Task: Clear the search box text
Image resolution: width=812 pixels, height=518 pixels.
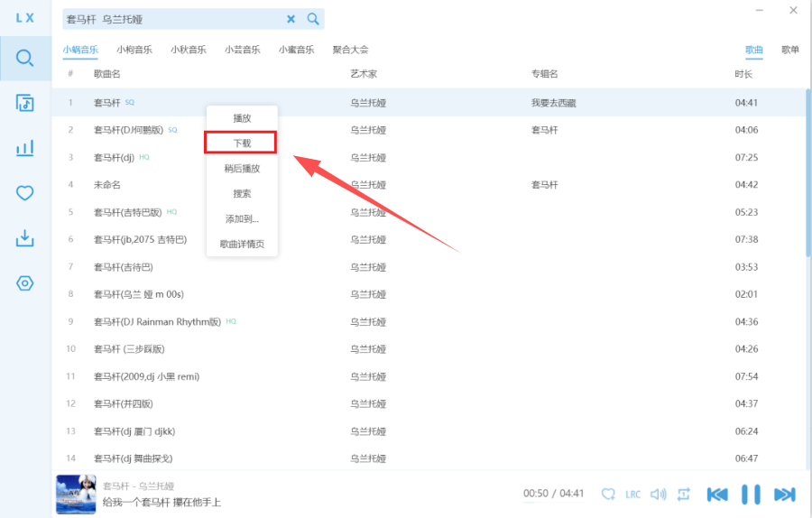Action: coord(291,19)
